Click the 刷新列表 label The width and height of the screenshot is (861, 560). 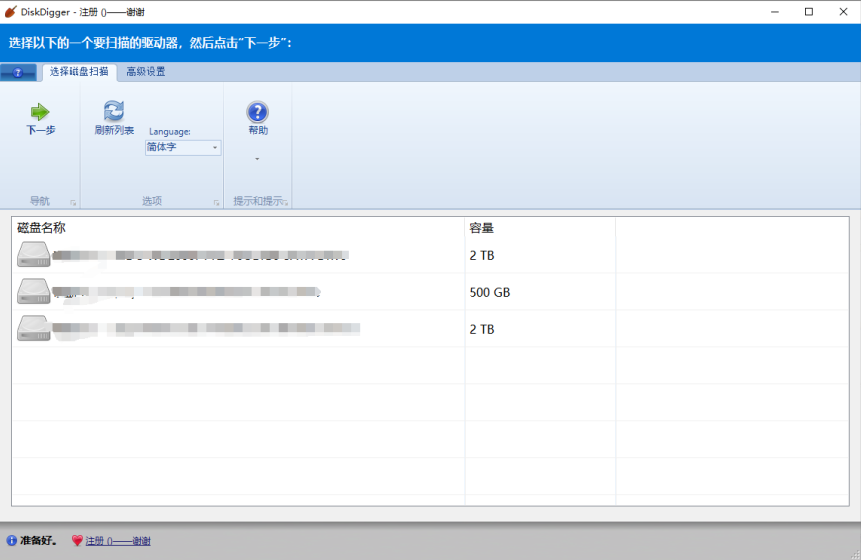[x=114, y=130]
